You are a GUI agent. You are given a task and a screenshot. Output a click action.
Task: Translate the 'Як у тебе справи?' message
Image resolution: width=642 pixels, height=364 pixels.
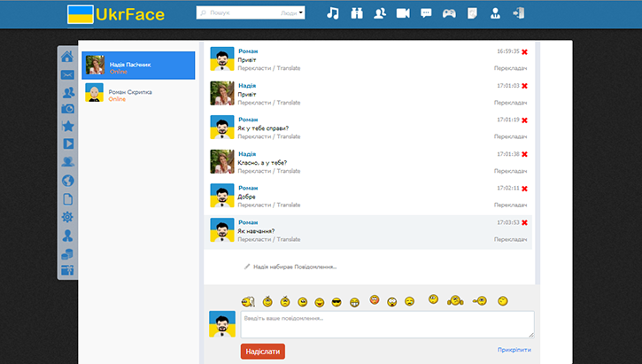[269, 136]
